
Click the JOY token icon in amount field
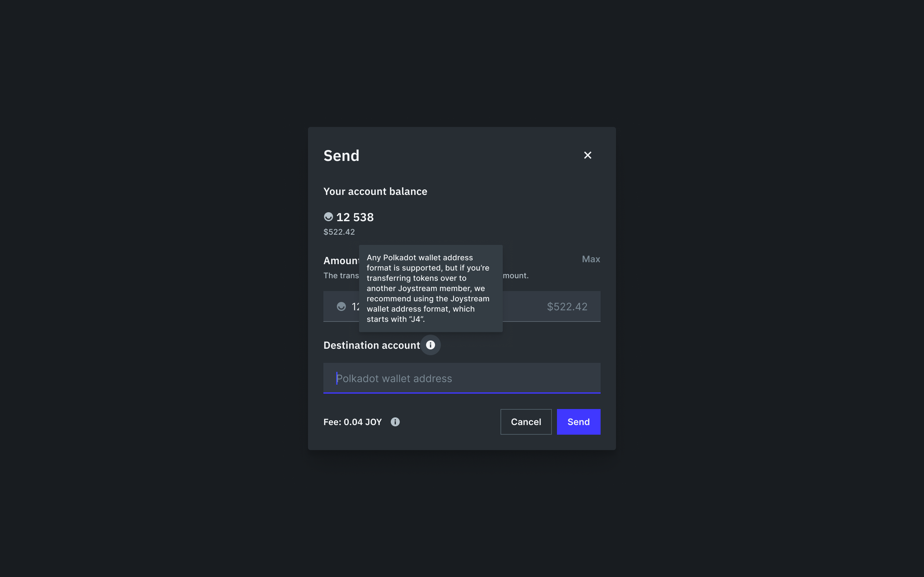click(342, 306)
